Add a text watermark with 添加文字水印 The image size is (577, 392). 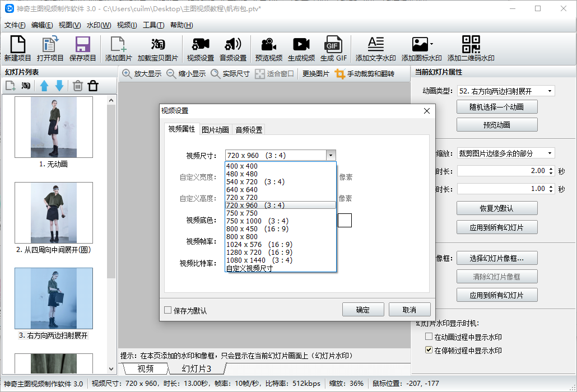[376, 48]
